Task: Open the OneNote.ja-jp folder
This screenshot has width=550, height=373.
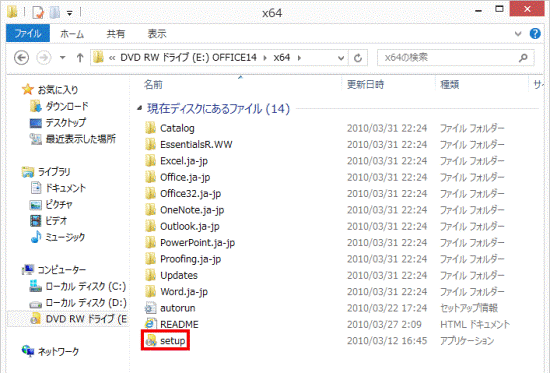Action: tap(185, 210)
